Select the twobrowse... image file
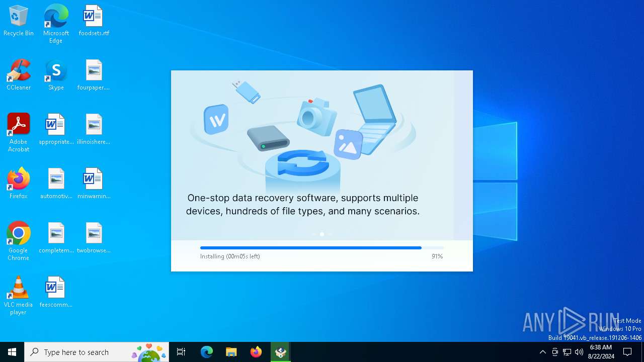Screen dimensions: 644x362 pos(94,238)
